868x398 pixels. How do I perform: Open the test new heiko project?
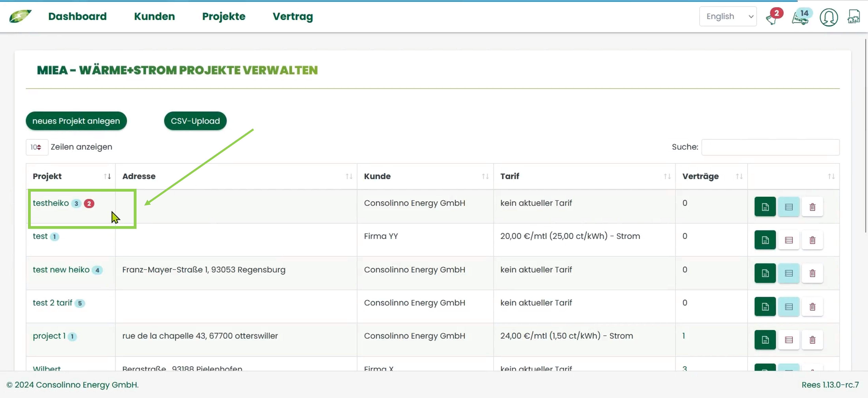pyautogui.click(x=61, y=269)
